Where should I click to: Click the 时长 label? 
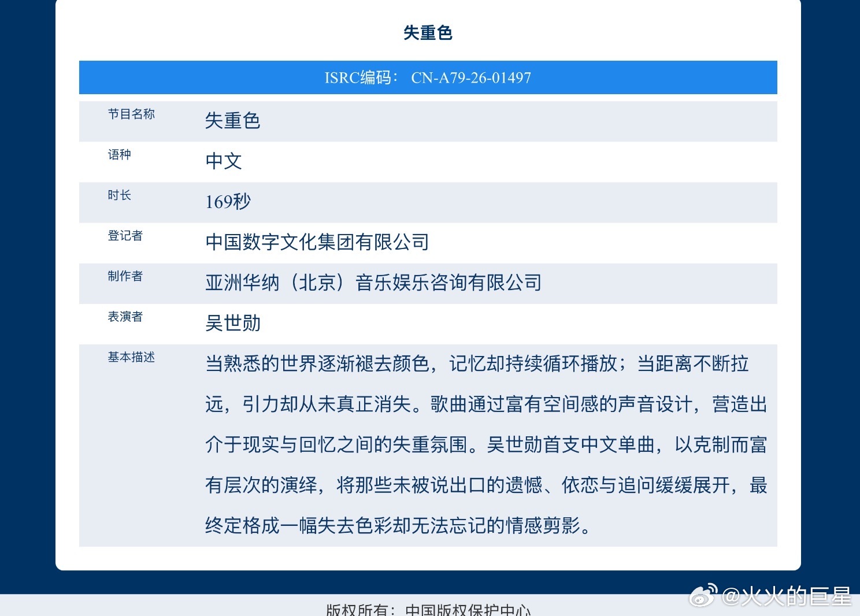pyautogui.click(x=120, y=195)
